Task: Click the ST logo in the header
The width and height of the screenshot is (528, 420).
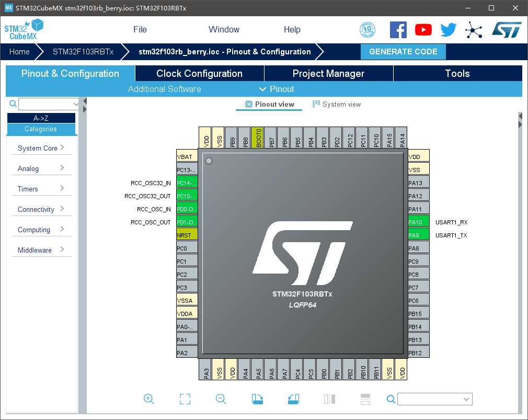Action: (507, 30)
